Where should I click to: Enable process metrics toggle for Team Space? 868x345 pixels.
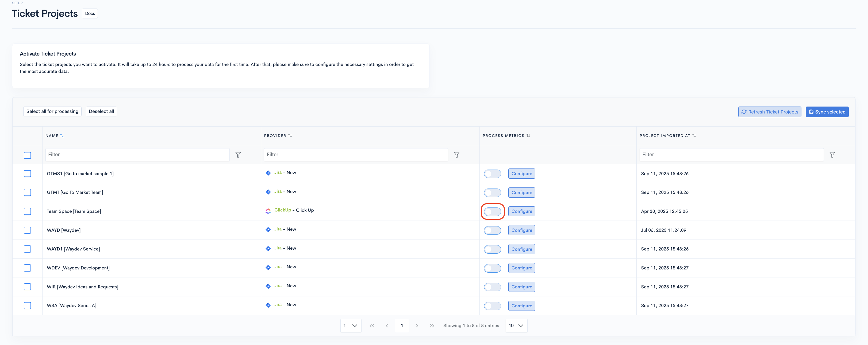coord(492,212)
